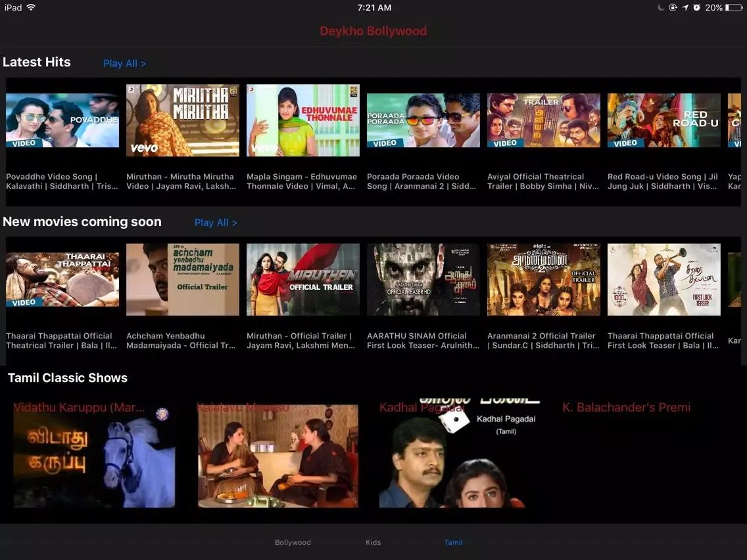The image size is (747, 560).
Task: Open Mirutha Mirutha video thumbnail
Action: coord(182,120)
